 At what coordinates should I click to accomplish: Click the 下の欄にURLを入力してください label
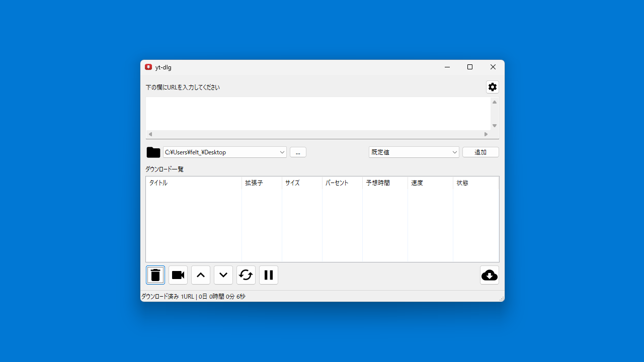183,87
